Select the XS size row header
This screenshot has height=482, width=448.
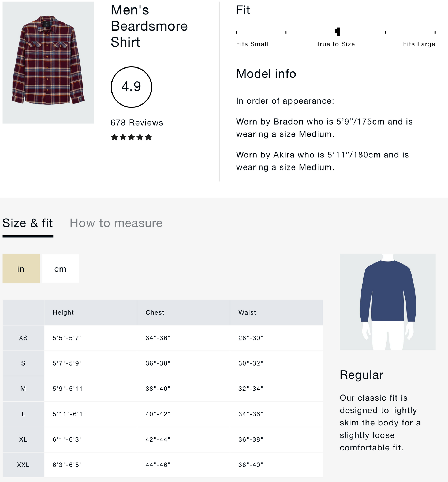pos(23,338)
